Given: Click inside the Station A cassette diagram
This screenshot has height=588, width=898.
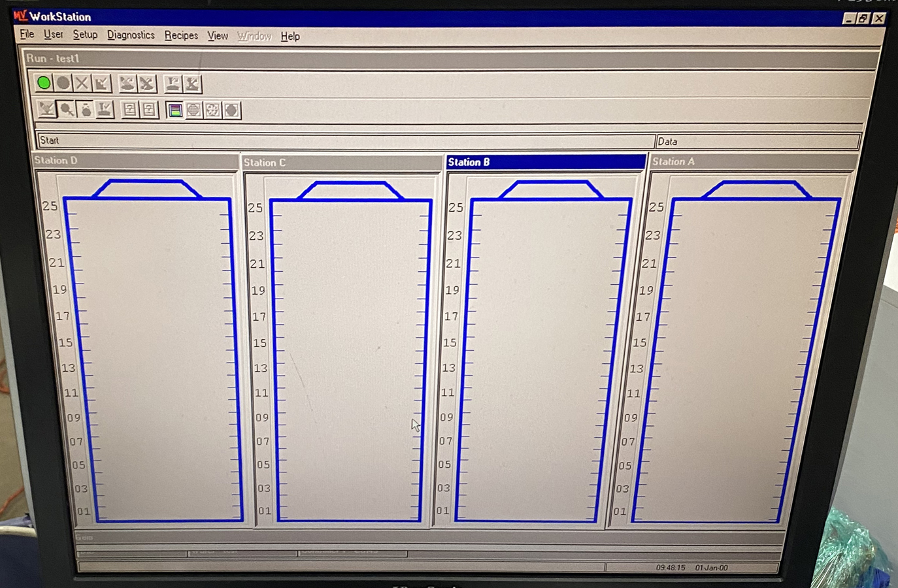Looking at the screenshot, I should click(x=739, y=359).
